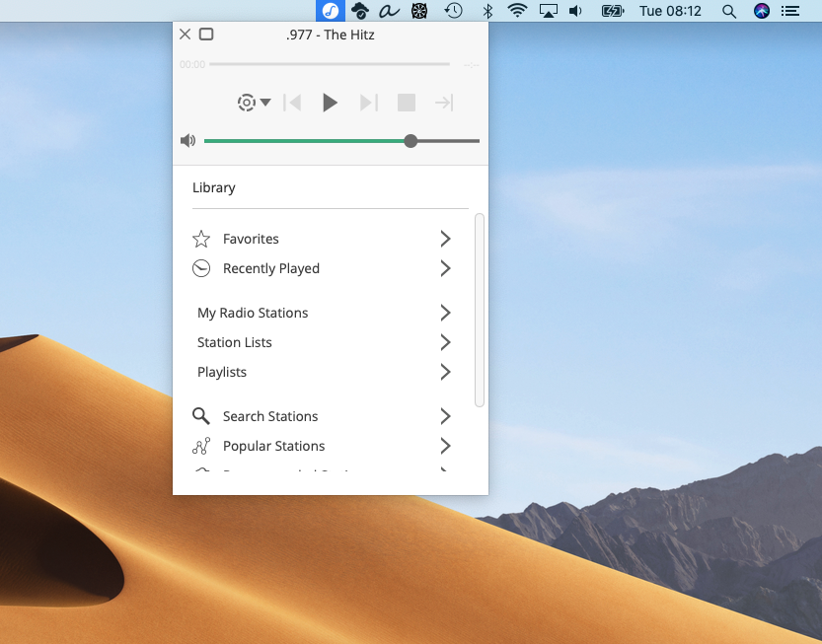Screen dimensions: 822x644
Task: Adjust the green volume slider
Action: (411, 141)
